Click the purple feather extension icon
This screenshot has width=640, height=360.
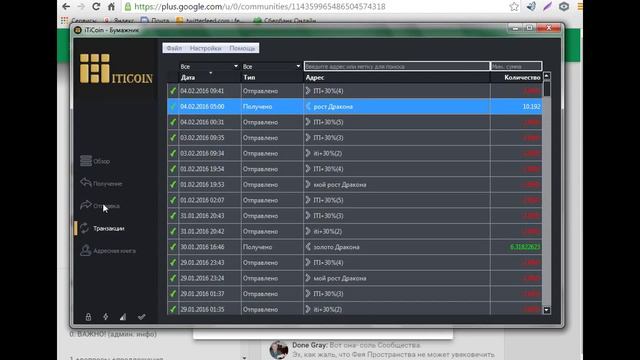pos(547,7)
